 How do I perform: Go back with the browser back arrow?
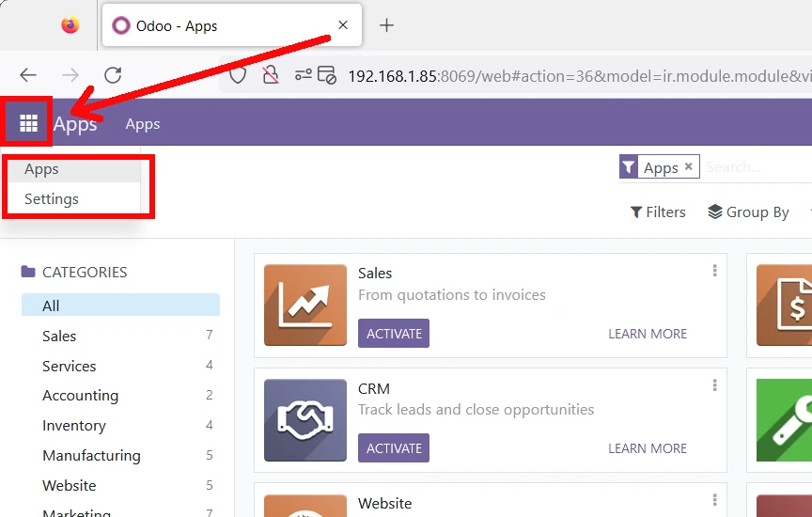tap(28, 75)
